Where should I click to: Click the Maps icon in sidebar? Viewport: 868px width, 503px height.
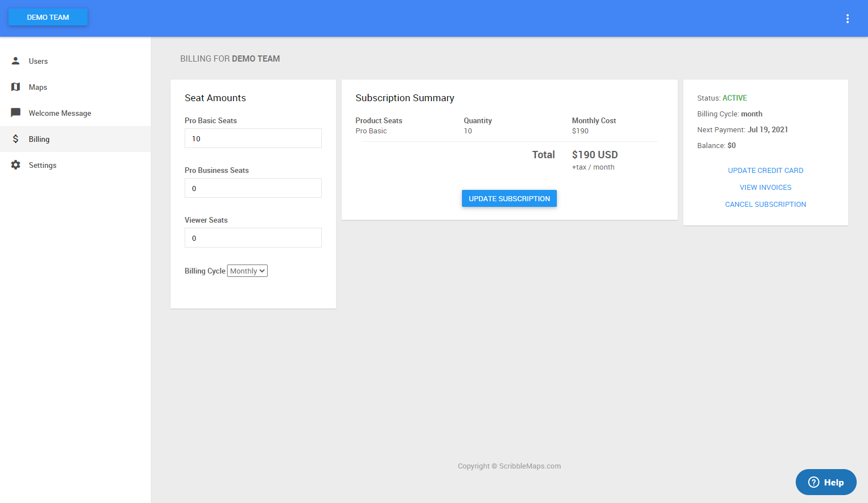(16, 87)
